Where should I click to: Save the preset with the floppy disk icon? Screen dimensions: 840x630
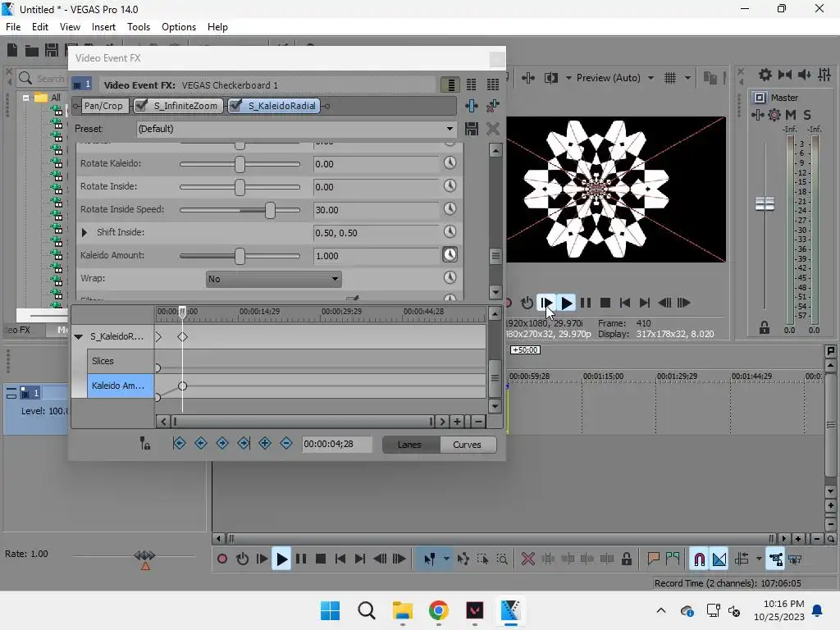pos(472,129)
